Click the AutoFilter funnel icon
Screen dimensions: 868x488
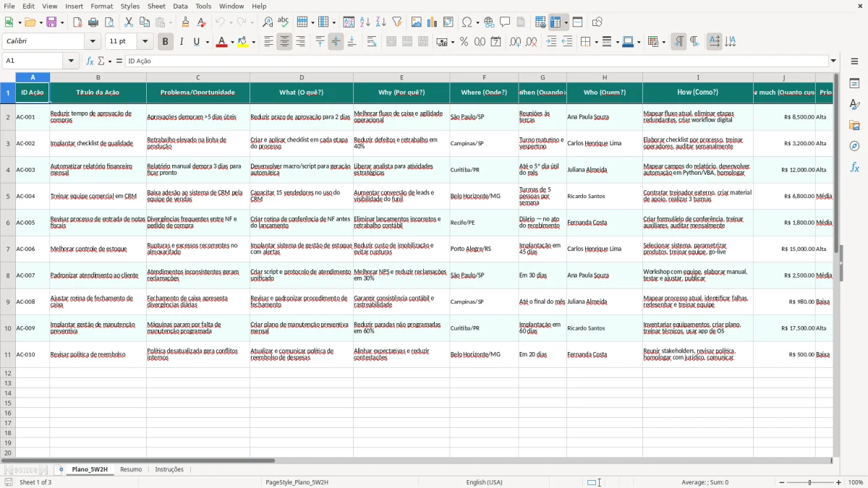397,22
